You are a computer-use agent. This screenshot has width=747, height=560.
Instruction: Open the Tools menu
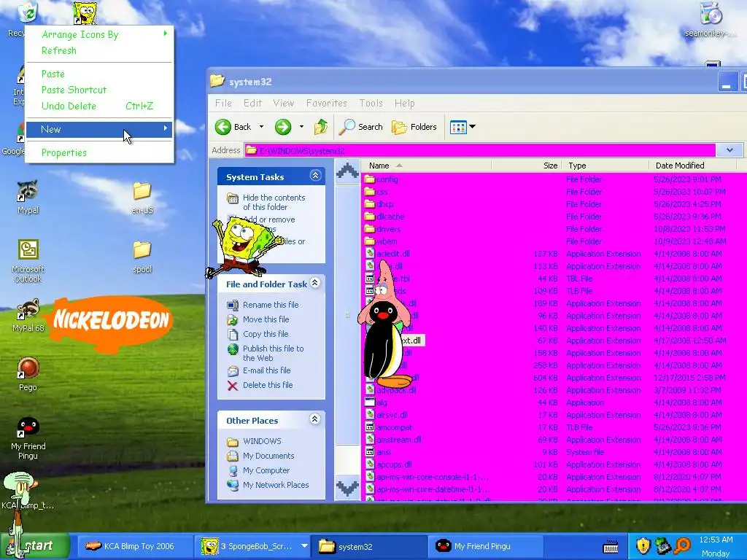point(371,103)
